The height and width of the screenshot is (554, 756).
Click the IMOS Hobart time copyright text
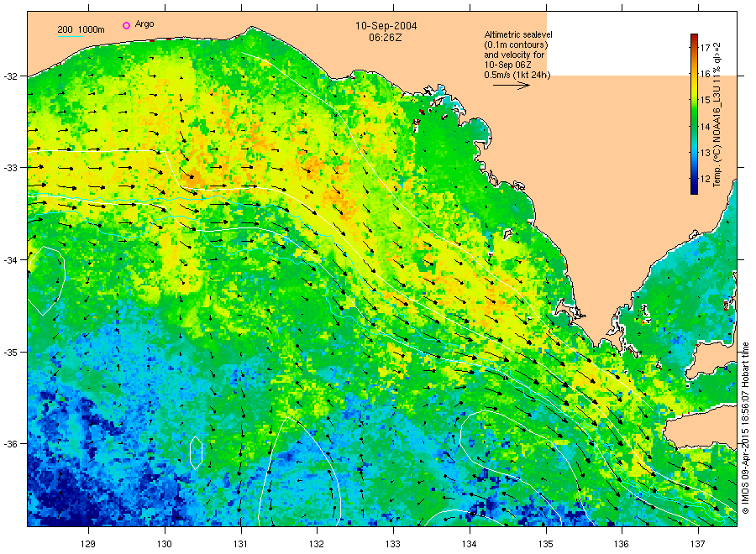tap(745, 428)
